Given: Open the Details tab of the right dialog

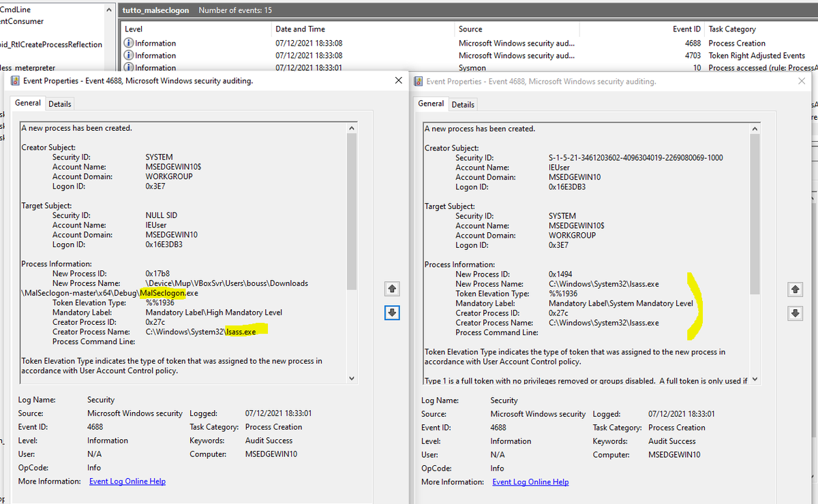Looking at the screenshot, I should click(x=463, y=104).
